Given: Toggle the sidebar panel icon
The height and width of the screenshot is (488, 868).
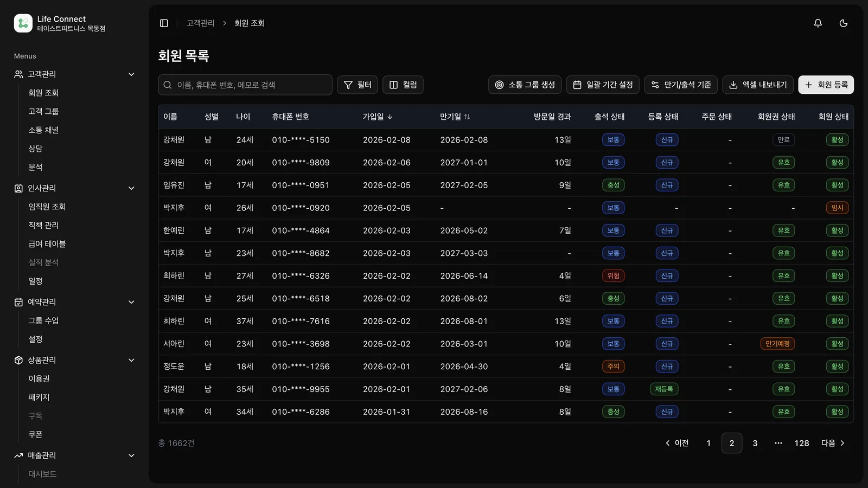Looking at the screenshot, I should click(x=164, y=23).
